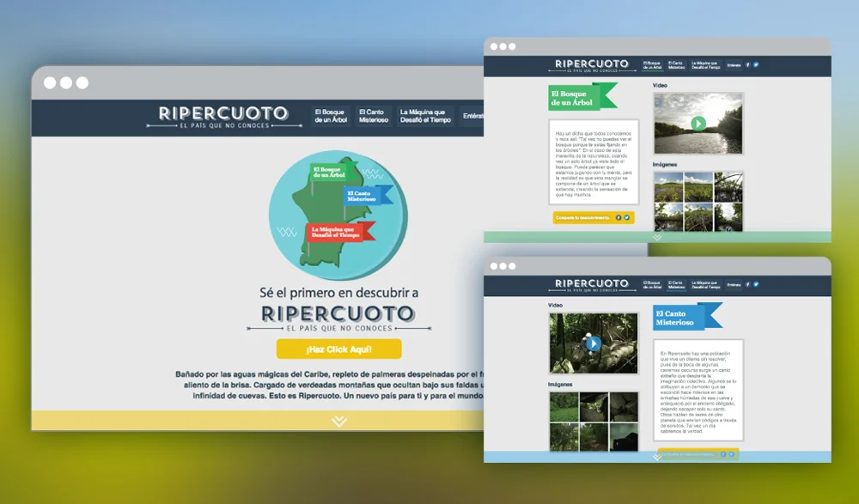Open middle mangrove thumbnail in top row, El Bosque window
The image size is (859, 504).
[698, 187]
